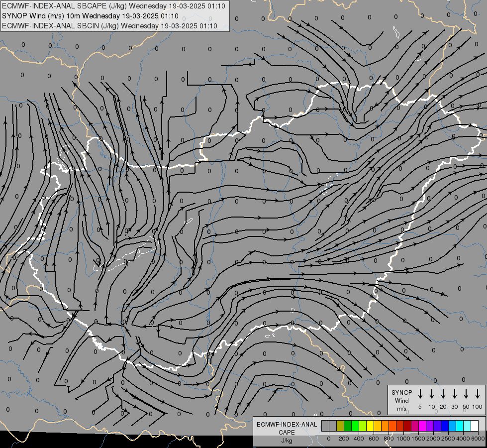The width and height of the screenshot is (487, 448).
Task: Click the 0 tick label on CAPE scale
Action: [329, 439]
